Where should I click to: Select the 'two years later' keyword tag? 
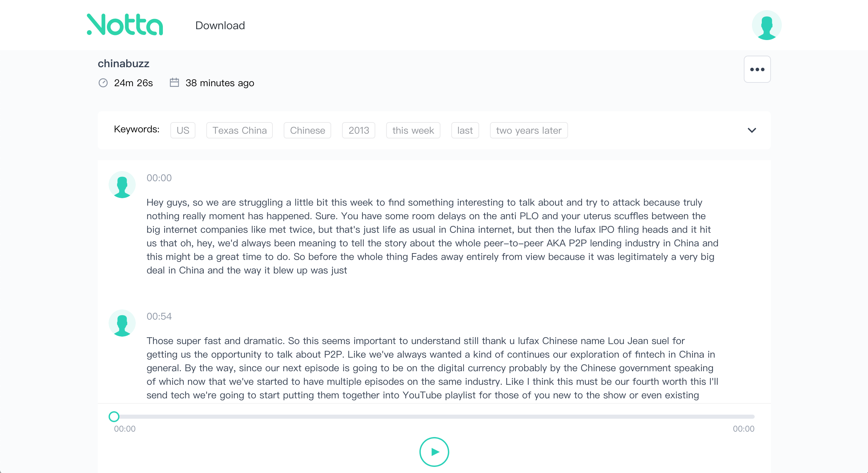tap(528, 130)
